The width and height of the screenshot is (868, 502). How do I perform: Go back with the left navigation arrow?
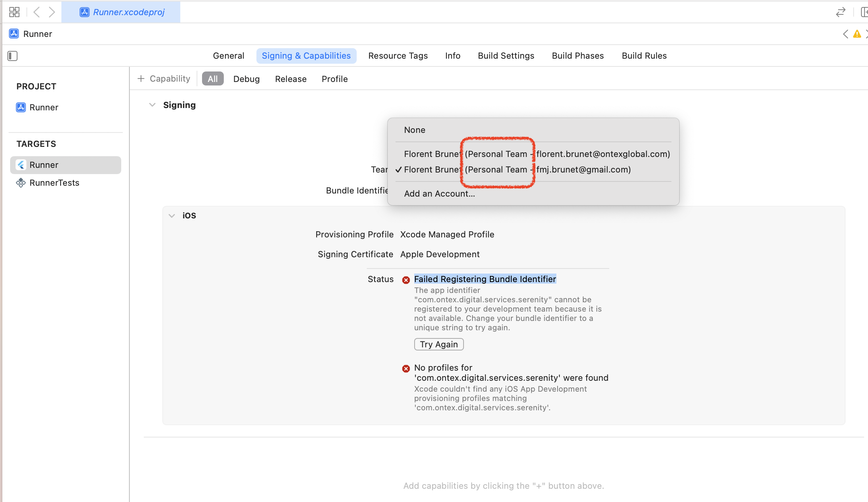(x=37, y=12)
